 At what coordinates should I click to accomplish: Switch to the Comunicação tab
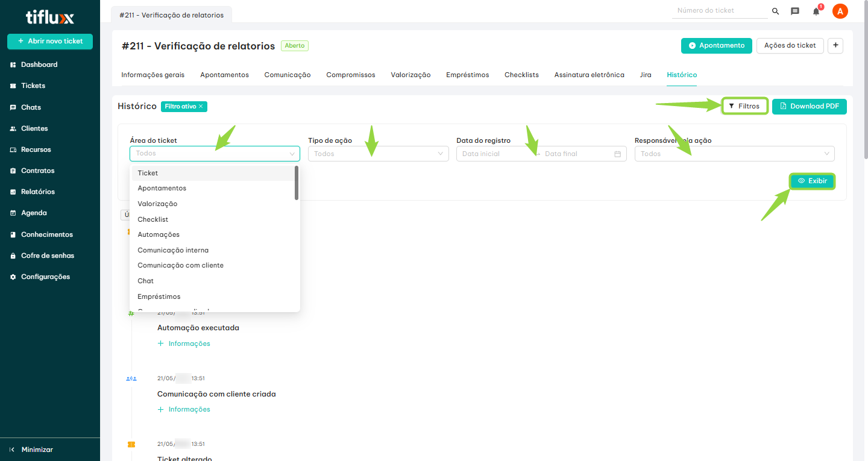(287, 75)
